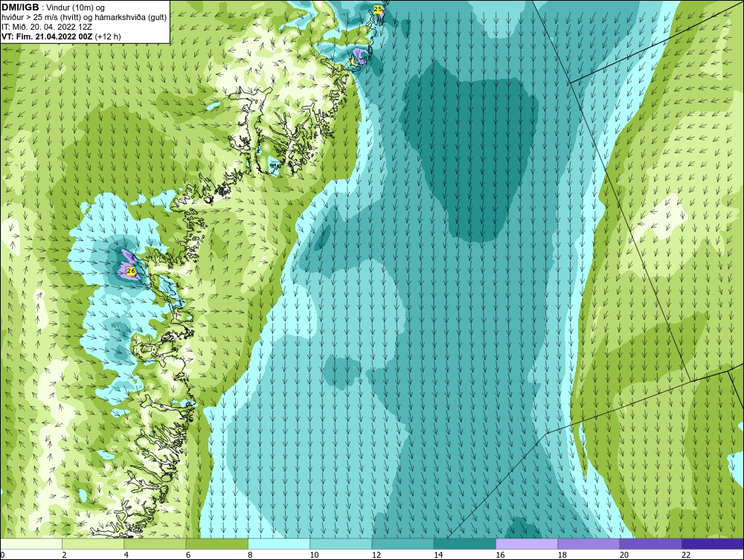Viewport: 744px width, 560px height.
Task: Click the legend scale label '4'
Action: coord(126,556)
